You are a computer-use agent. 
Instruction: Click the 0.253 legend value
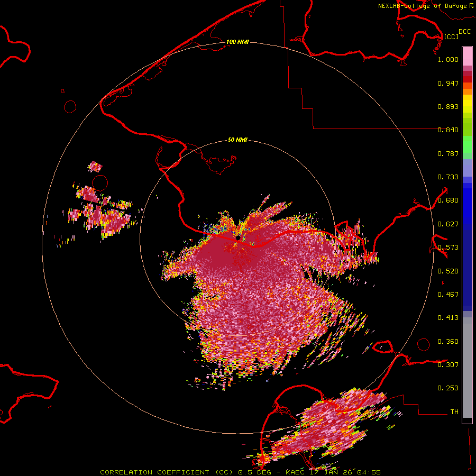[x=448, y=388]
